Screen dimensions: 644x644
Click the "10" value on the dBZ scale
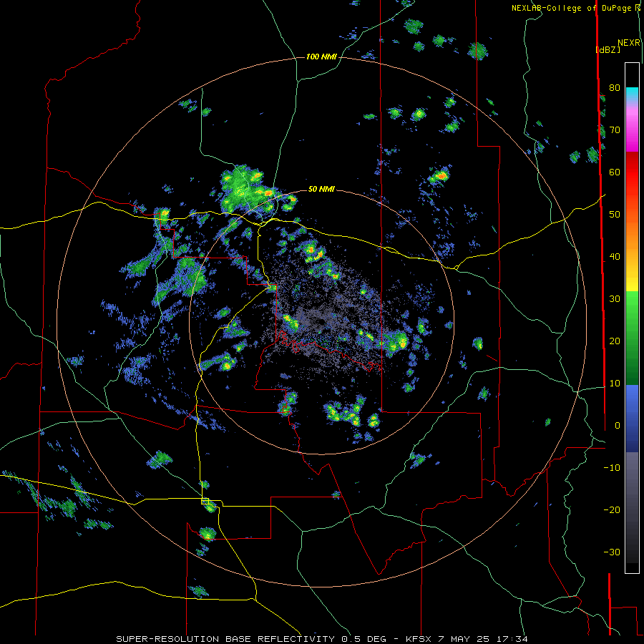click(615, 384)
